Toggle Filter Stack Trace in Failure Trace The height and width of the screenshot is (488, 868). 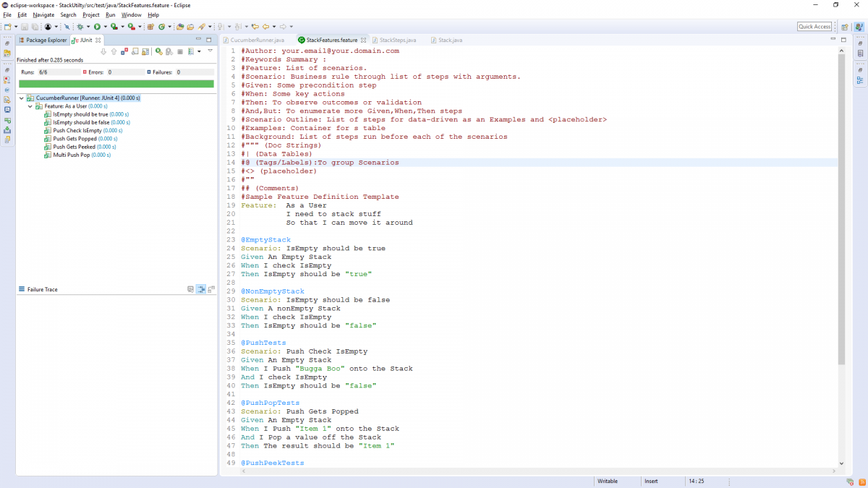(201, 289)
